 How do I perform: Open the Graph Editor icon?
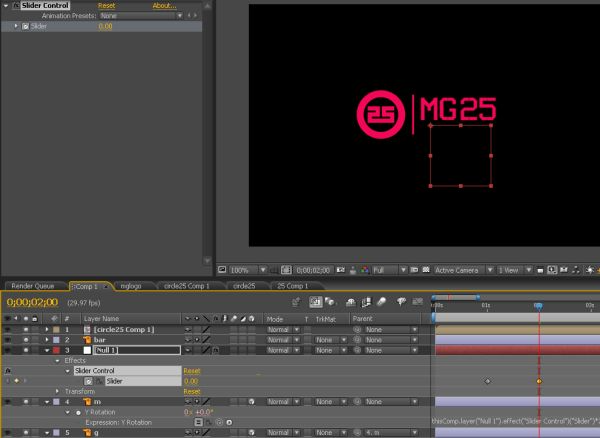(x=417, y=302)
